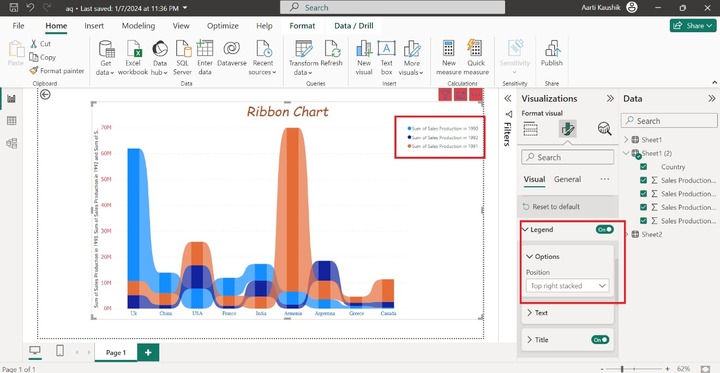This screenshot has width=720, height=373.
Task: Refresh the data queries
Action: 332,54
